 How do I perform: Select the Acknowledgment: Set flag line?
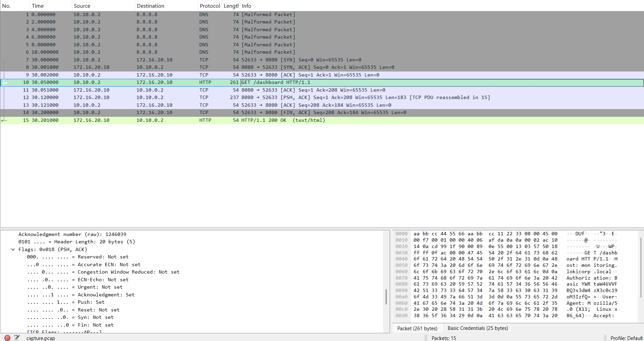(x=81, y=295)
